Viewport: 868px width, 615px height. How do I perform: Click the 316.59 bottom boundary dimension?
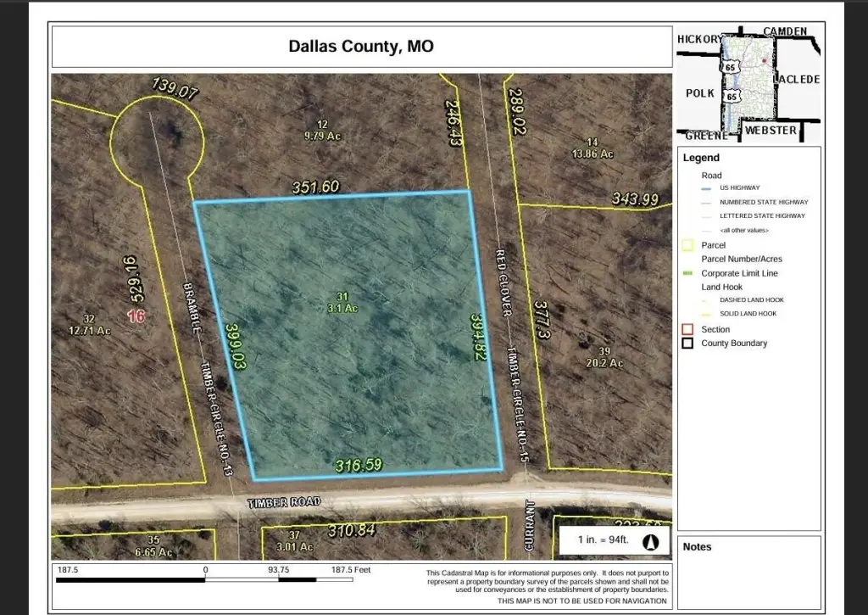359,465
